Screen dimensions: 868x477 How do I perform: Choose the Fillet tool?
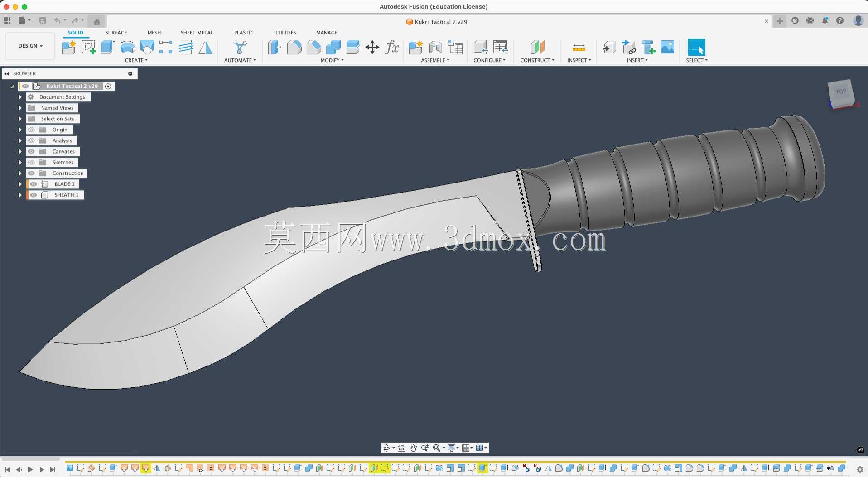294,47
